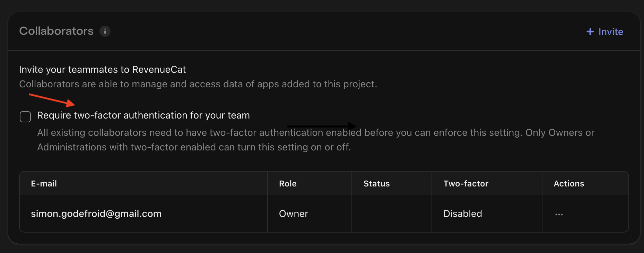Click the Status column header
Viewport: 644px width, 253px height.
pyautogui.click(x=376, y=184)
